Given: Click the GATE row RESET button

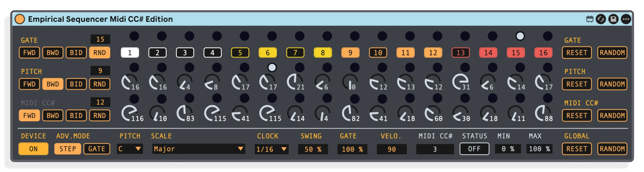Looking at the screenshot, I should pos(577,53).
